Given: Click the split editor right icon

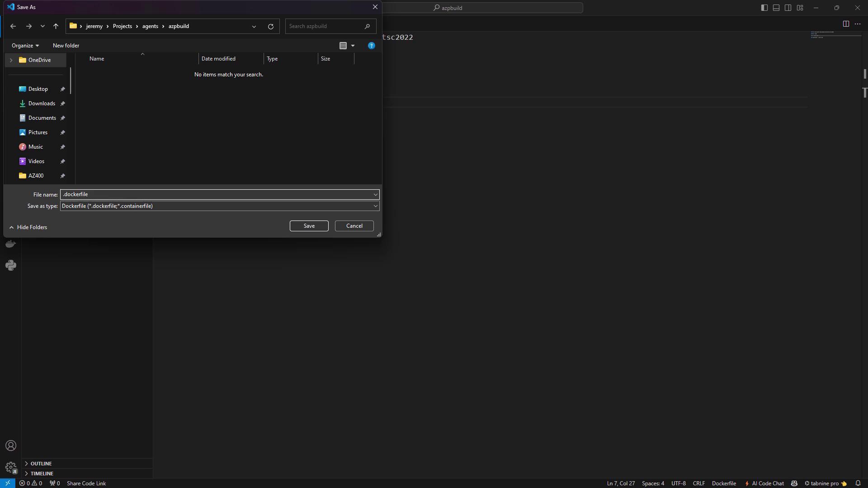Looking at the screenshot, I should (846, 24).
